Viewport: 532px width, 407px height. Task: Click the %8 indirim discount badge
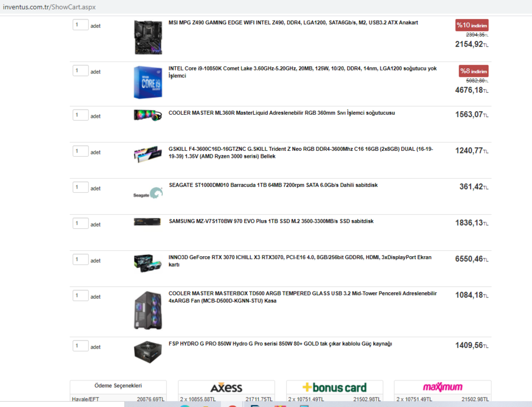coord(473,71)
